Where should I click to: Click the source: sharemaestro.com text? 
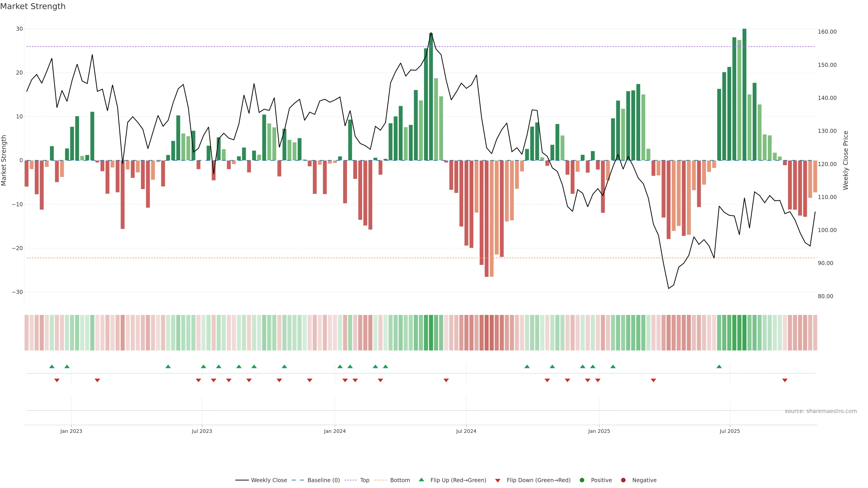click(821, 411)
